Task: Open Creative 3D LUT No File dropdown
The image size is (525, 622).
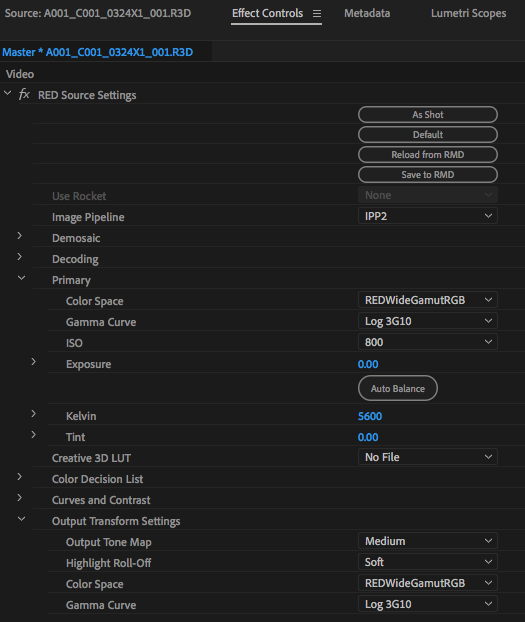Action: tap(428, 457)
